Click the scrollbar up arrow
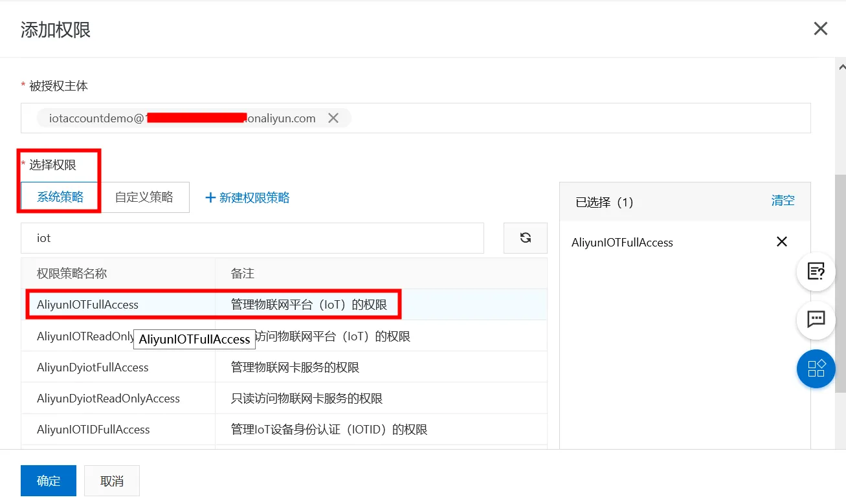The height and width of the screenshot is (504, 846). click(841, 66)
